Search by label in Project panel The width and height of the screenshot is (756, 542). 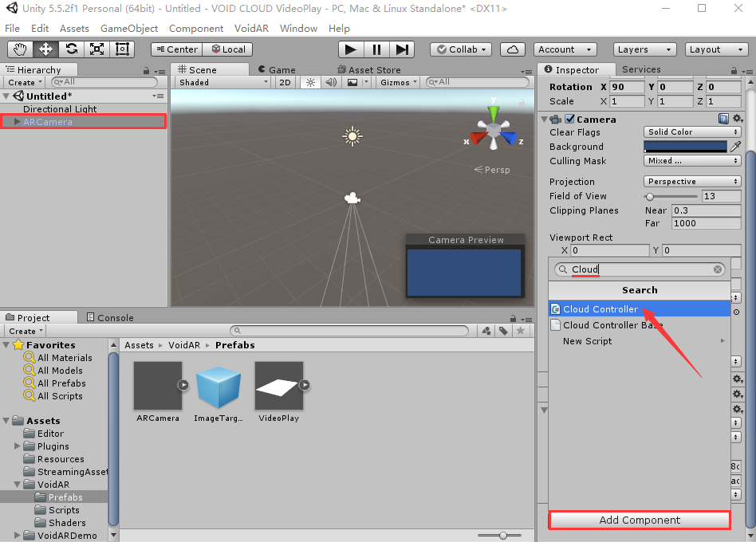coord(503,331)
